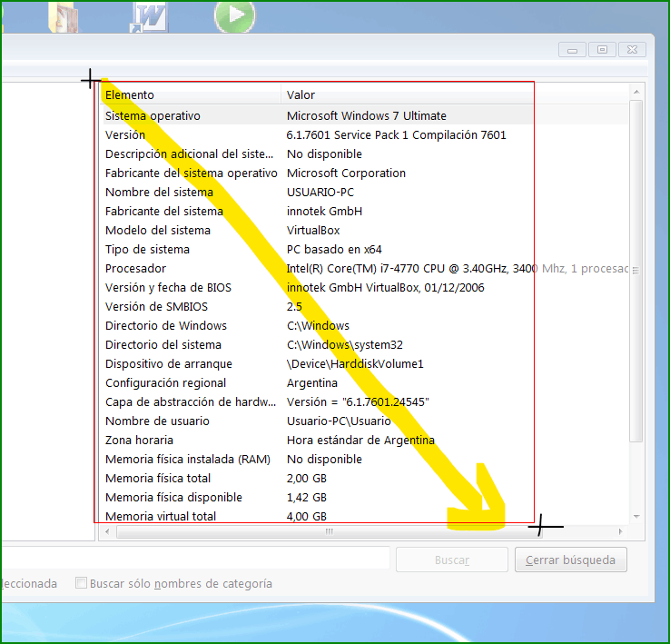The image size is (670, 644).
Task: Close the system information window
Action: coord(632,50)
